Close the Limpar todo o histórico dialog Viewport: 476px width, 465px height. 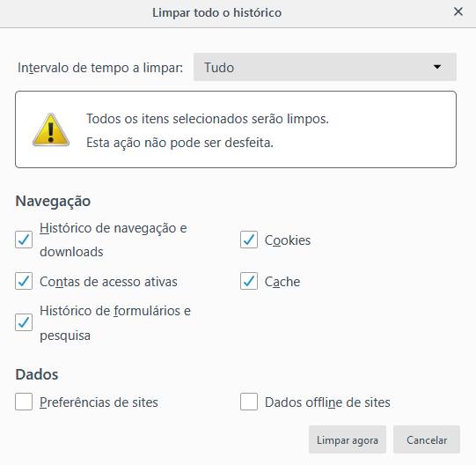458,12
